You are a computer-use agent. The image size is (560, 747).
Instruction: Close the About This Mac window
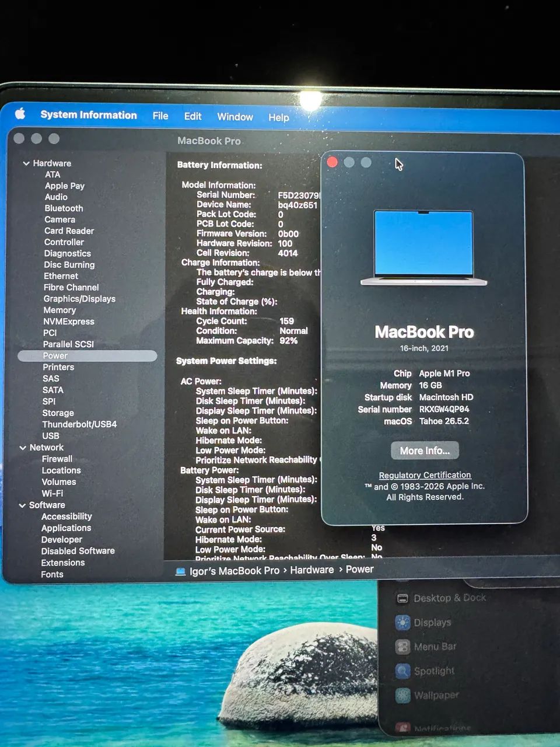(332, 162)
